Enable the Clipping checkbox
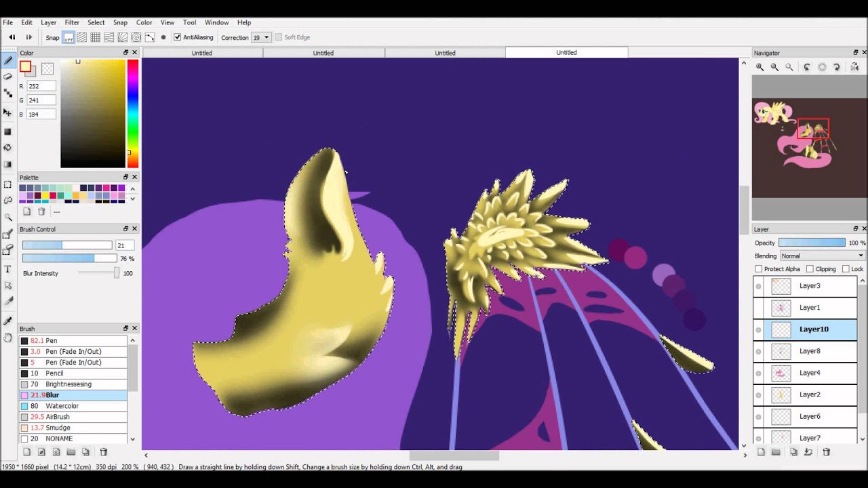 (x=810, y=269)
